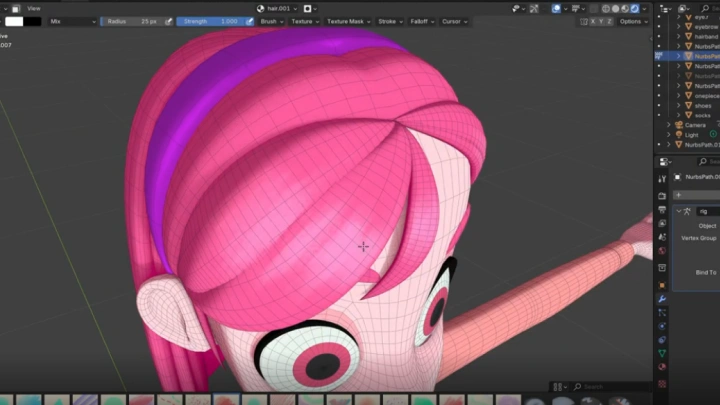Image resolution: width=720 pixels, height=405 pixels.
Task: Open the Texture Mask popover
Action: (349, 22)
